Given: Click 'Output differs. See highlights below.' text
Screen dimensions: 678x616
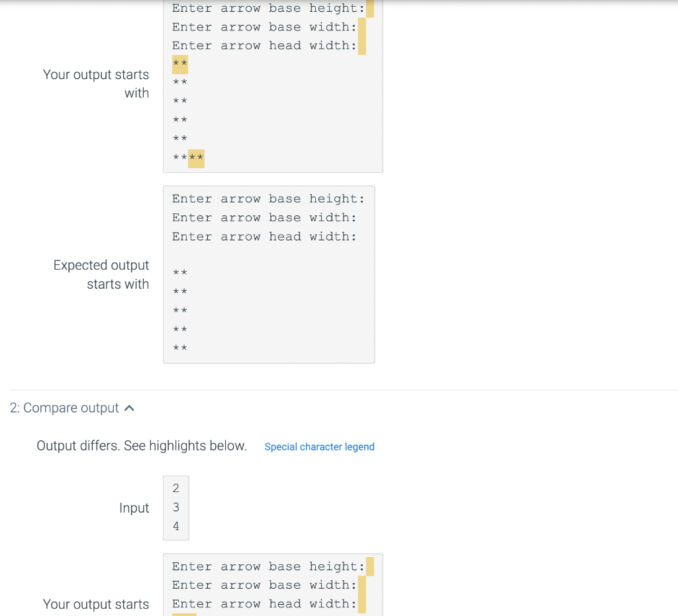Looking at the screenshot, I should [x=141, y=445].
